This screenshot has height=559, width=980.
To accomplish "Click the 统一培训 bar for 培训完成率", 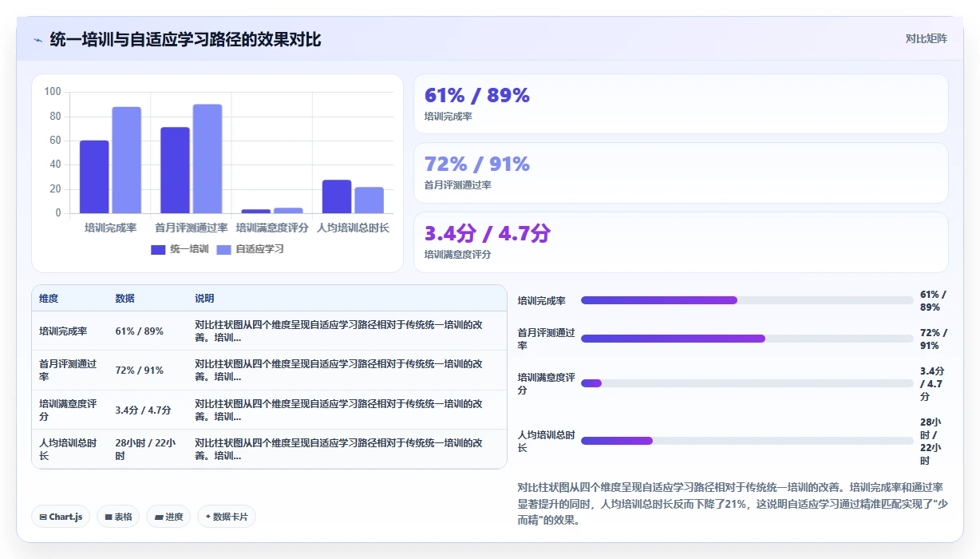I will click(94, 177).
